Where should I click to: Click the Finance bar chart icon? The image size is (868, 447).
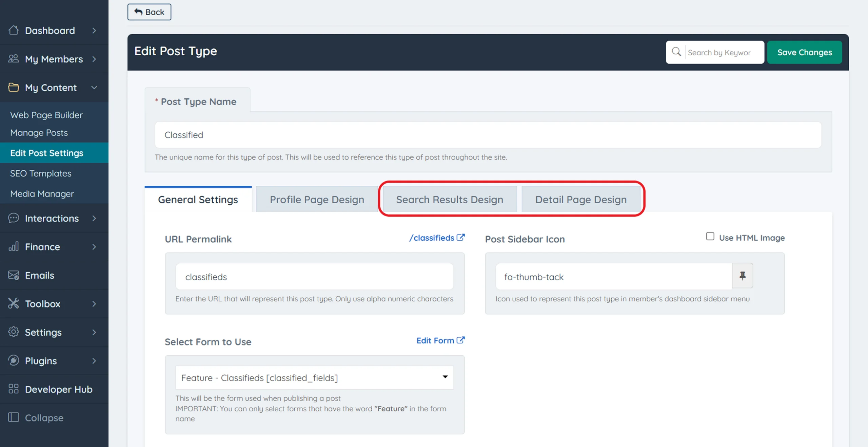click(14, 246)
